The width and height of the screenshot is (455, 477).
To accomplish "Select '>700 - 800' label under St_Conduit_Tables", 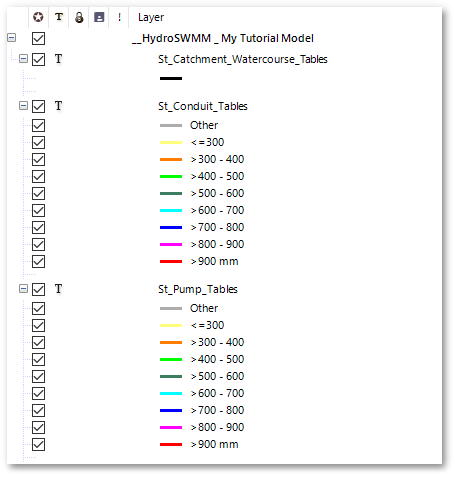I will (x=217, y=227).
